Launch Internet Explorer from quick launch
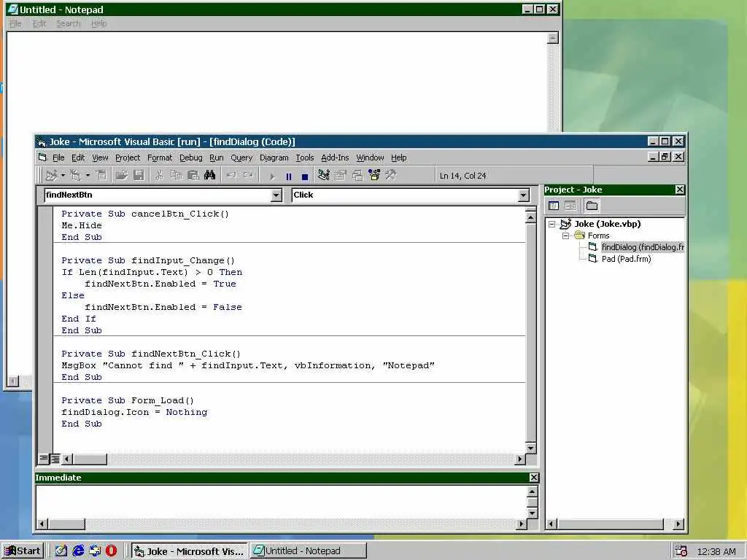Screen dimensions: 747x560 [78, 551]
